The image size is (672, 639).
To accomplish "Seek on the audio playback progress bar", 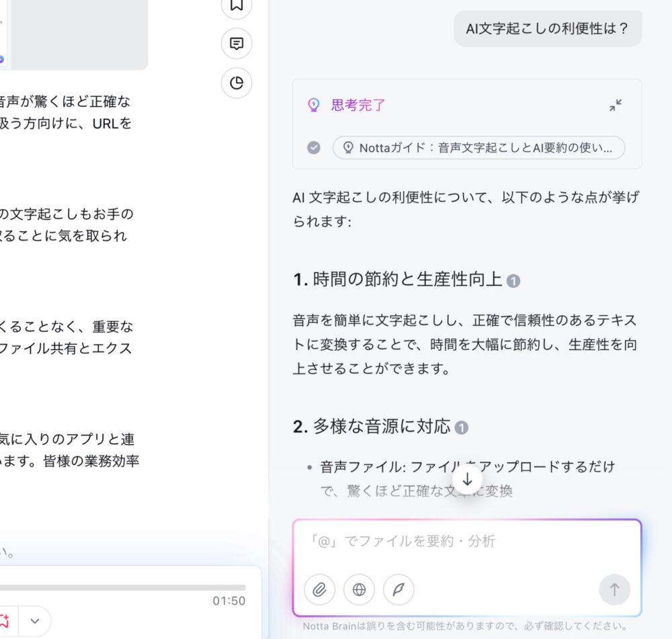I will click(x=121, y=587).
